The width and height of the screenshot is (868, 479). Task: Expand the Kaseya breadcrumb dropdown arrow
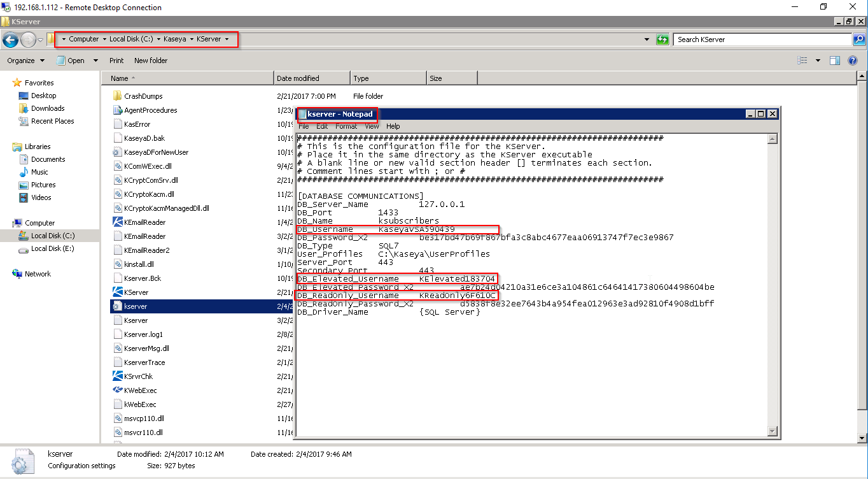pyautogui.click(x=192, y=39)
